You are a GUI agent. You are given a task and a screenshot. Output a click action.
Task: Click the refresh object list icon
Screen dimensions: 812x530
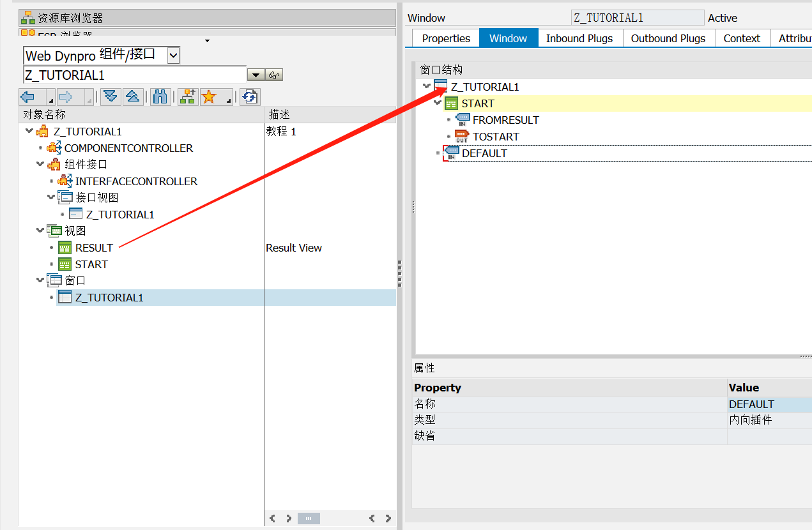coord(250,96)
